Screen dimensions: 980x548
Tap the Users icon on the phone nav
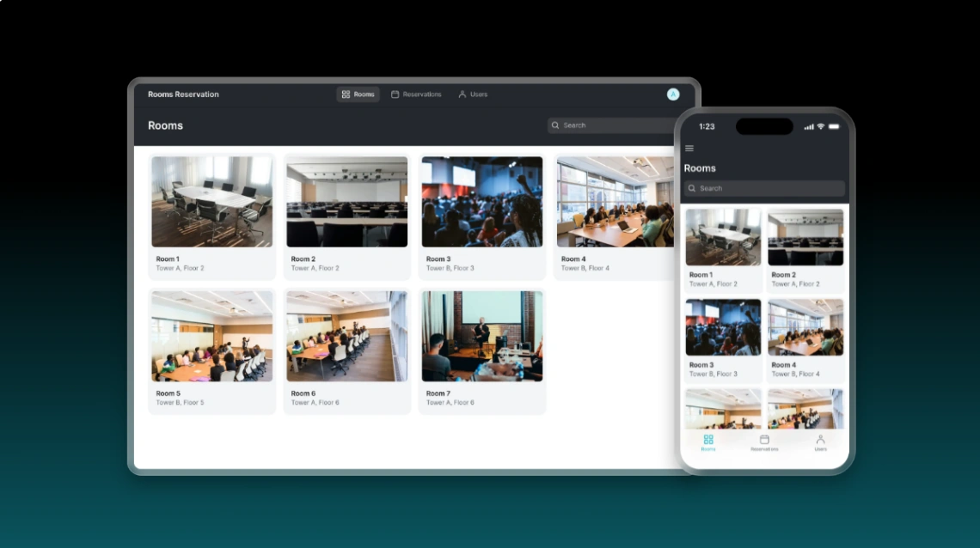[820, 438]
